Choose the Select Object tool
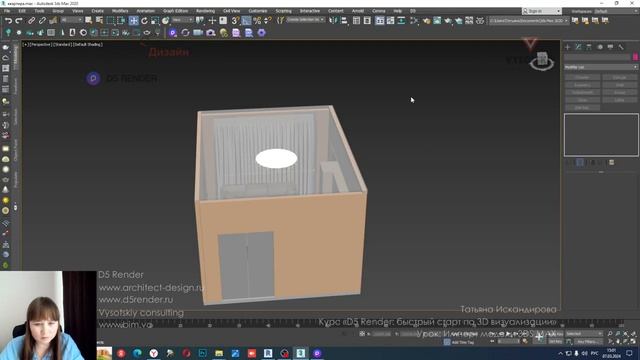640x360 pixels. click(88, 20)
